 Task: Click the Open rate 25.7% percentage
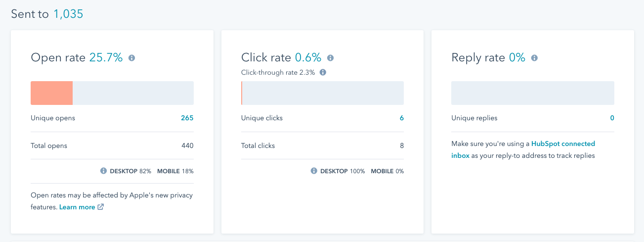tap(106, 58)
